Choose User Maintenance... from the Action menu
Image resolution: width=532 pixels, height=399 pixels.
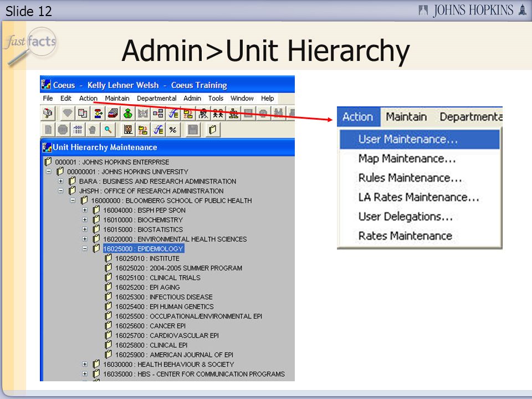pos(420,139)
